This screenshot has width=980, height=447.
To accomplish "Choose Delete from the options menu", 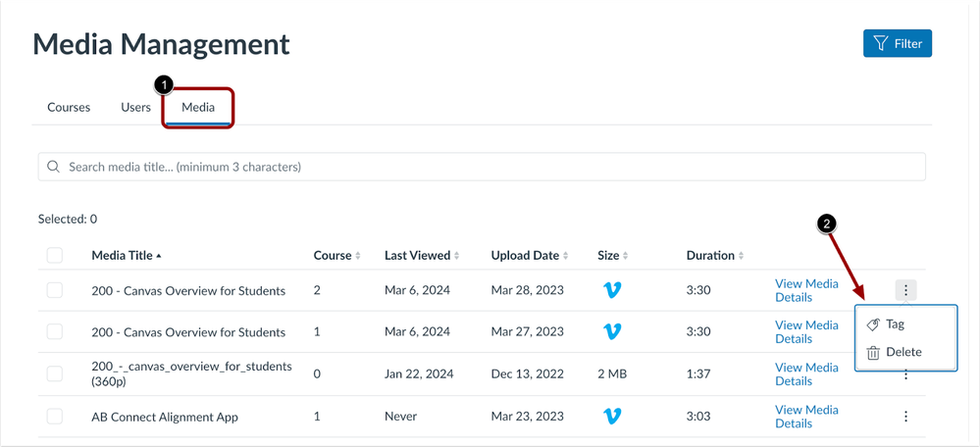I will 903,352.
